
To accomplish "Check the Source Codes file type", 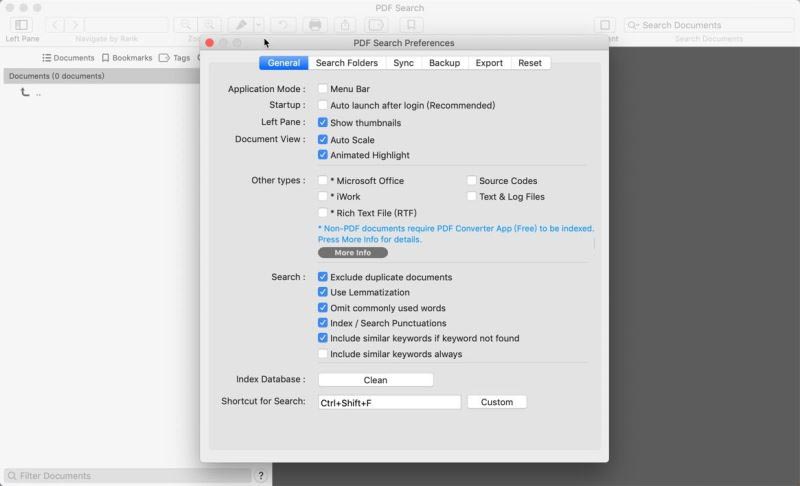I will (x=471, y=180).
